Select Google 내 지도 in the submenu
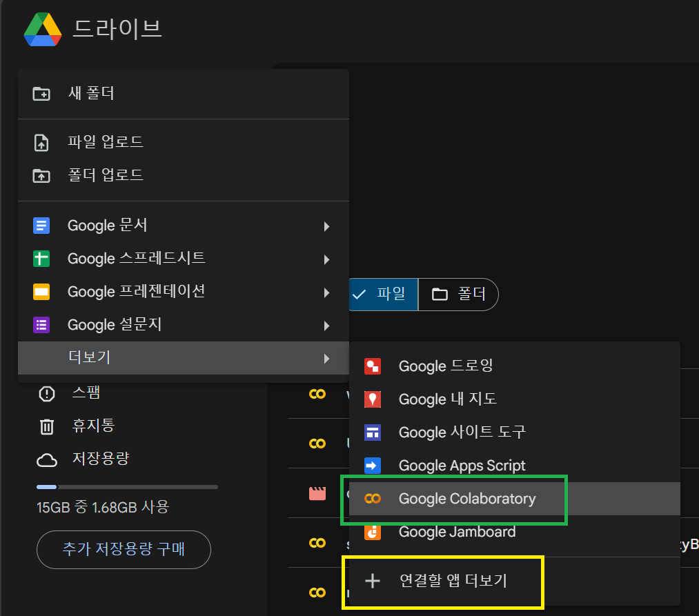Screen dimensions: 699x616 pyautogui.click(x=515, y=399)
